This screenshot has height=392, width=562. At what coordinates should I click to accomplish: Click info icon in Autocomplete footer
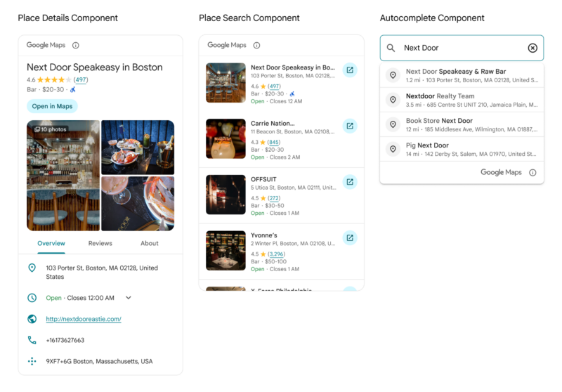click(533, 172)
